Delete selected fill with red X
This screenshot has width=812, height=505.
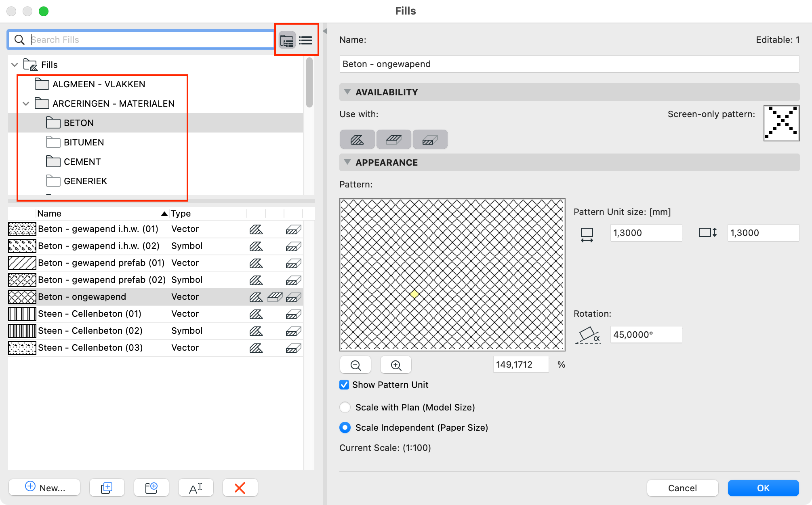pyautogui.click(x=240, y=488)
